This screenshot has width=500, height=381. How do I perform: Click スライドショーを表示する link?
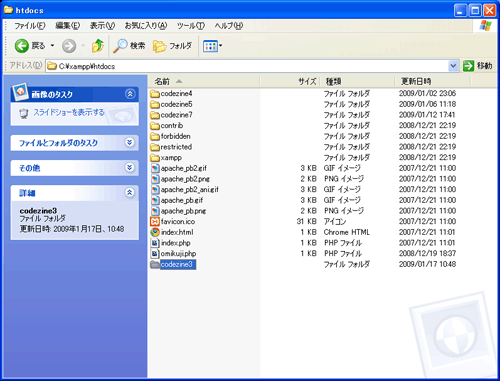coord(69,113)
